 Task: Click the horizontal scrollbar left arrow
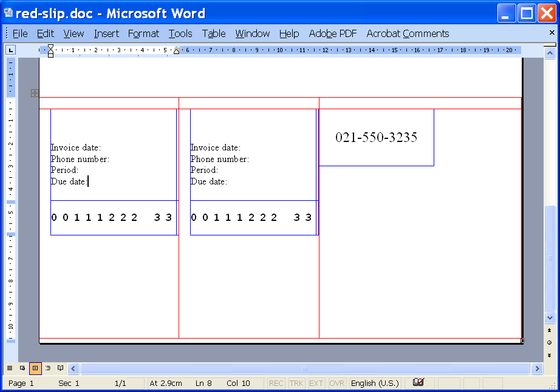coord(73,368)
